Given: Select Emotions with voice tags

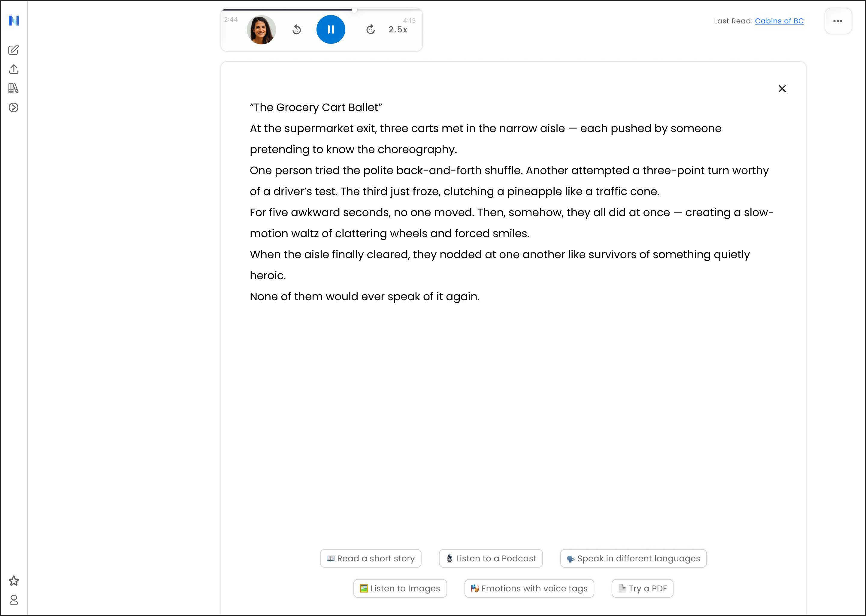Looking at the screenshot, I should point(529,588).
